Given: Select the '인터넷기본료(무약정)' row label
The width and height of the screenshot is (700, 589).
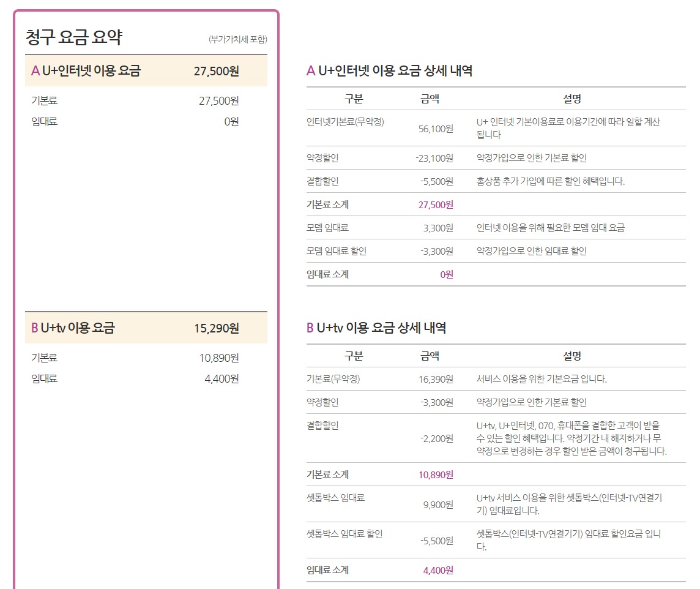Looking at the screenshot, I should tap(345, 121).
